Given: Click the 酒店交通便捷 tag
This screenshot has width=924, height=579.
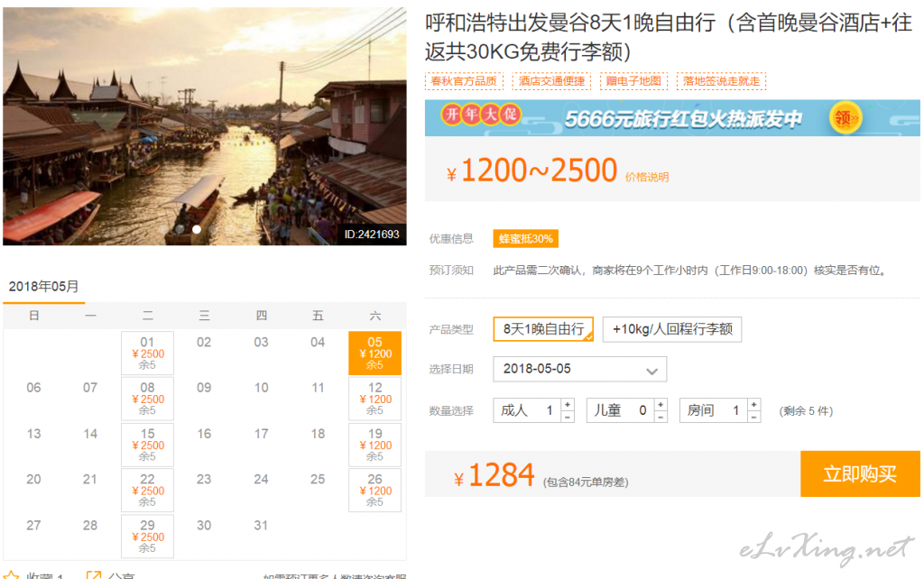Looking at the screenshot, I should coord(551,81).
